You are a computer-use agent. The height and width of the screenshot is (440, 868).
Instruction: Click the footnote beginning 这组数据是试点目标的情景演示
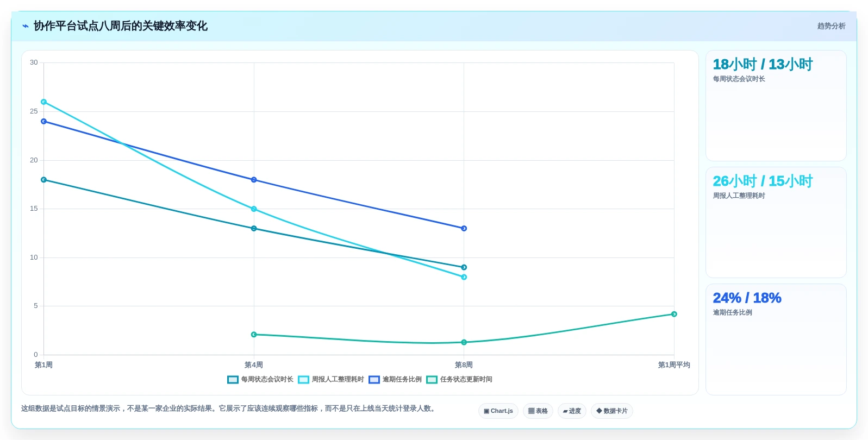tap(229, 408)
